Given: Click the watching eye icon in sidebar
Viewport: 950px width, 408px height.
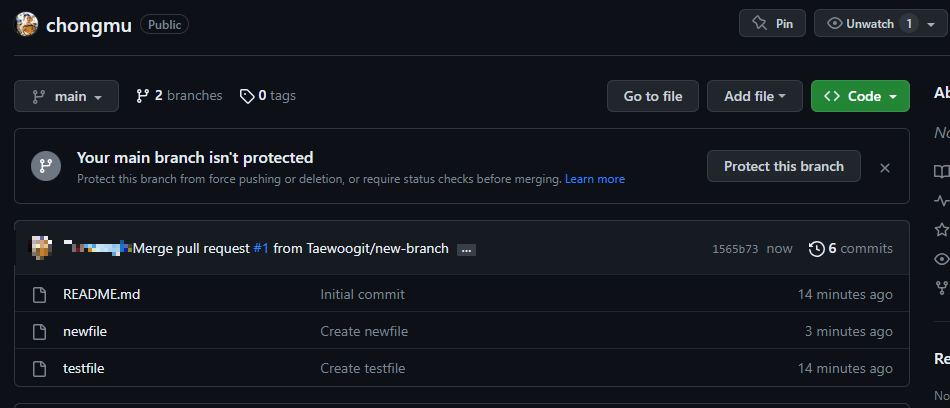Looking at the screenshot, I should pos(942,259).
